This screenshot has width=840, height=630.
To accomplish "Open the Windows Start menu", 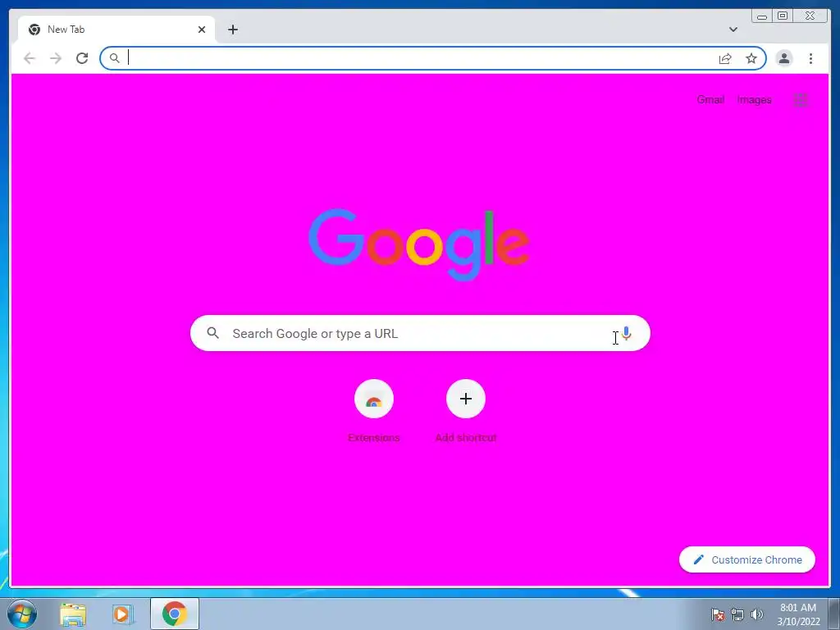I will click(x=22, y=614).
